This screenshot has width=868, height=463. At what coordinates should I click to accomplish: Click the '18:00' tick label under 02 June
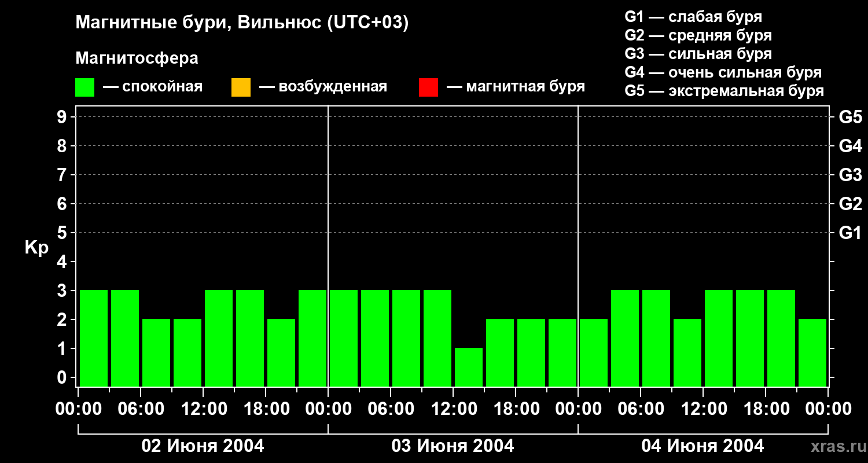coord(266,409)
